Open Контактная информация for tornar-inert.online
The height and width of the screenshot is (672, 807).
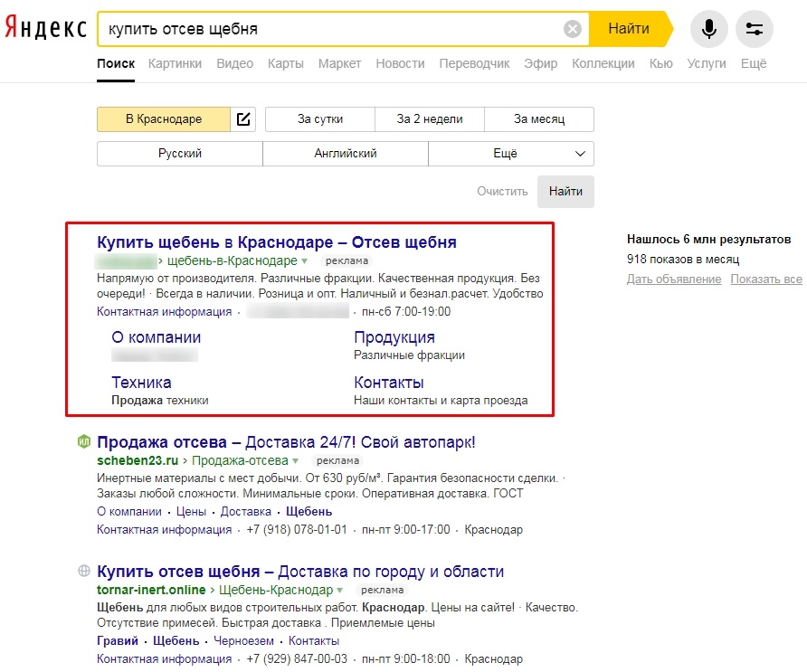click(x=164, y=658)
